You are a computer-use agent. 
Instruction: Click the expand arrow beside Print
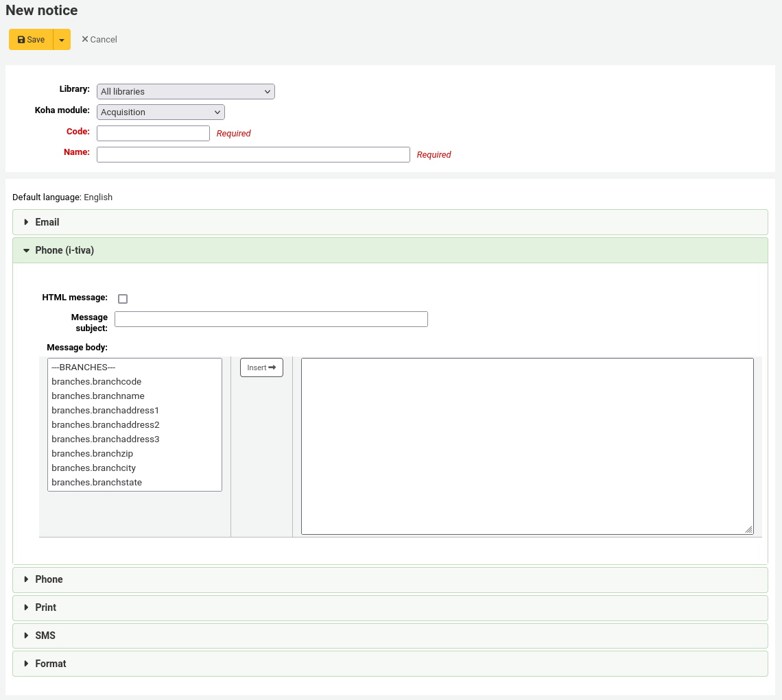pos(25,607)
